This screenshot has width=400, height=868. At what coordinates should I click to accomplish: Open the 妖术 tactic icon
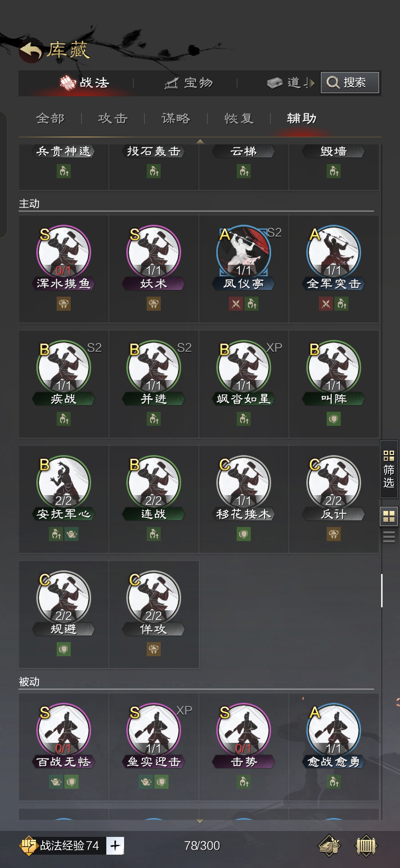(153, 252)
